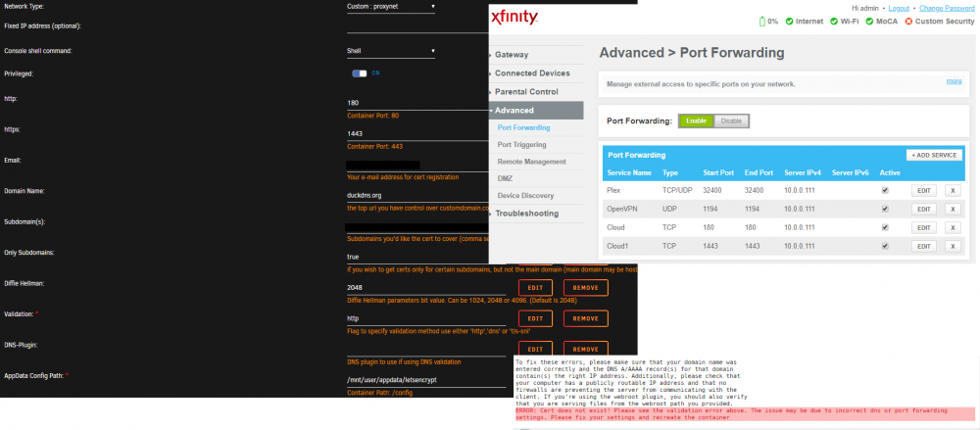This screenshot has width=980, height=430.
Task: Toggle the Privileged switch off
Action: pyautogui.click(x=360, y=73)
